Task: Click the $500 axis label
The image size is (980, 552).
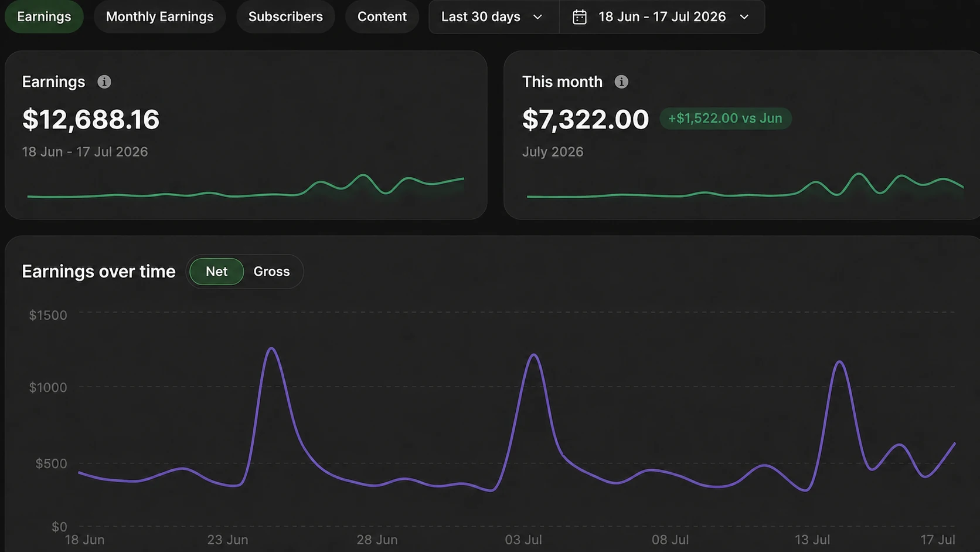Action: pyautogui.click(x=51, y=464)
